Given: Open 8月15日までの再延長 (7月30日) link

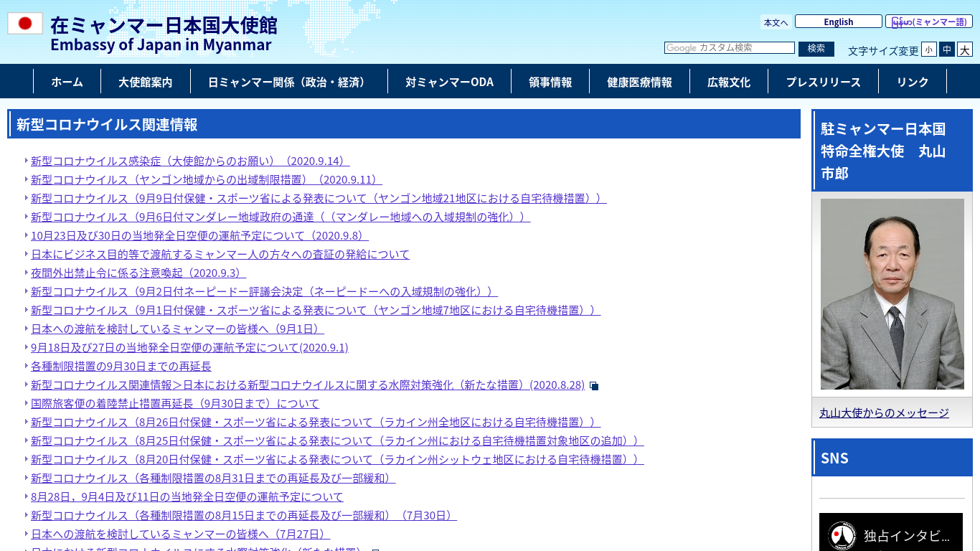Looking at the screenshot, I should pyautogui.click(x=244, y=515).
